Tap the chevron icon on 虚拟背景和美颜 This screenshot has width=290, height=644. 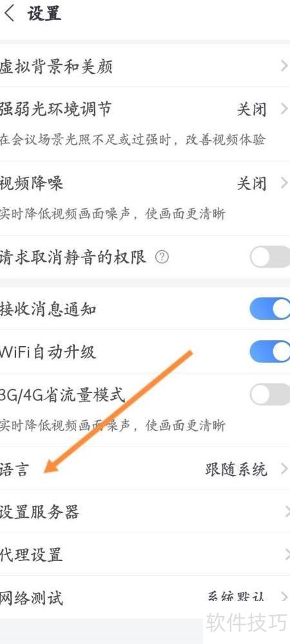coord(284,66)
